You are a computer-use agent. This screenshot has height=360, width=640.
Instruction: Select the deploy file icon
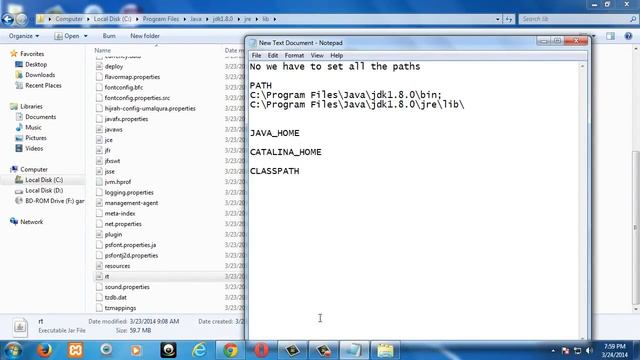tap(99, 66)
